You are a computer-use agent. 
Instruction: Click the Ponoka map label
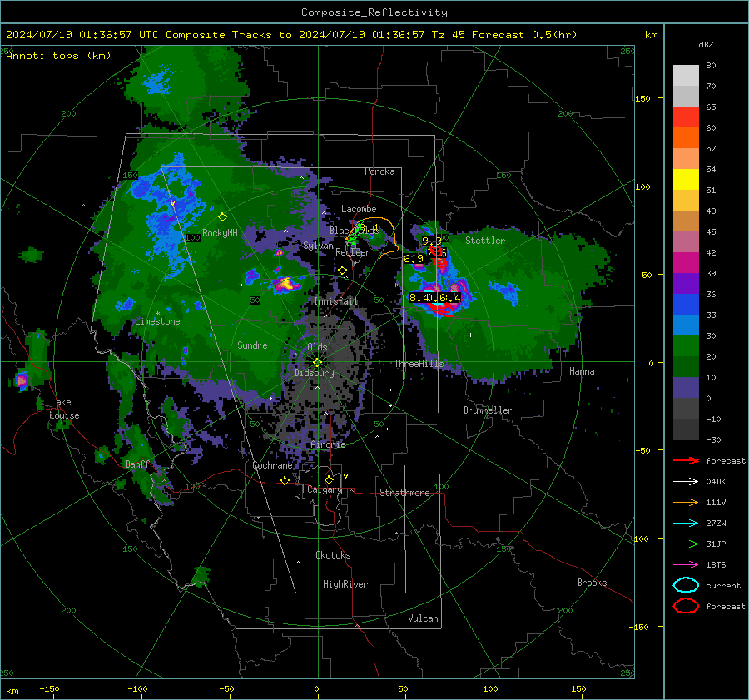pos(379,171)
